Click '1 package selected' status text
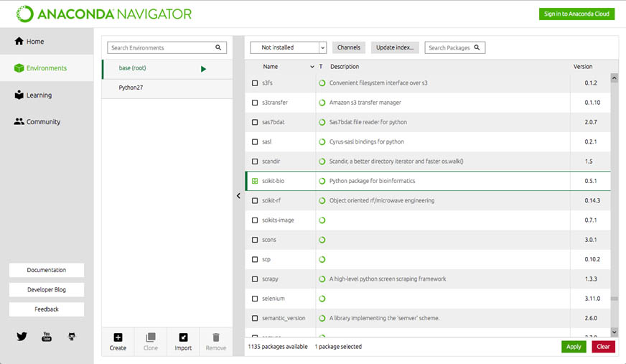The image size is (626, 364). click(338, 347)
